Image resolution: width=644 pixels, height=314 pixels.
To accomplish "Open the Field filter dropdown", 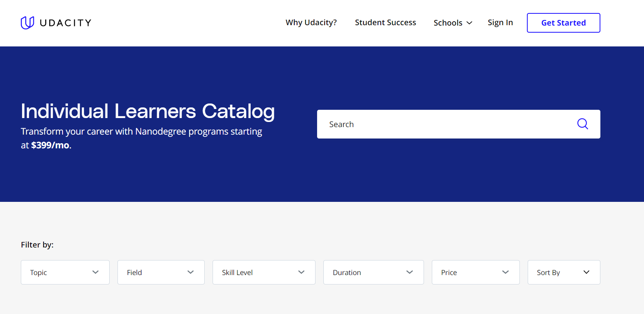I will click(x=161, y=272).
